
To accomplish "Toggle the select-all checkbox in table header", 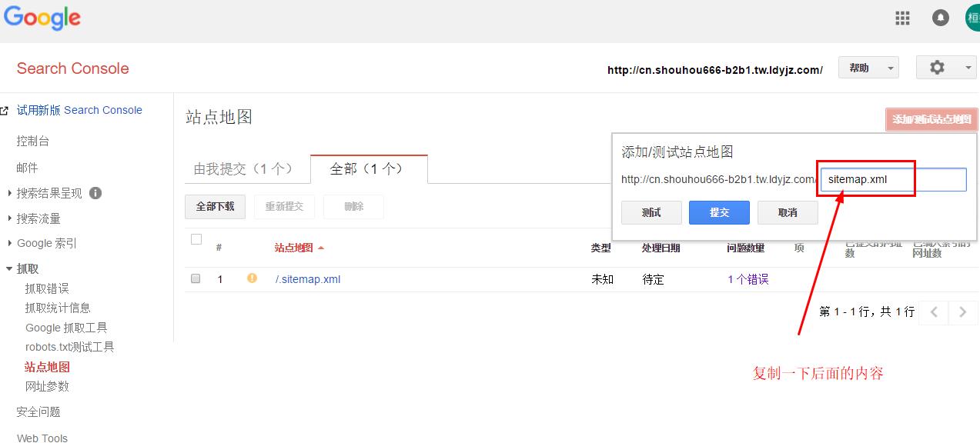I will (196, 239).
